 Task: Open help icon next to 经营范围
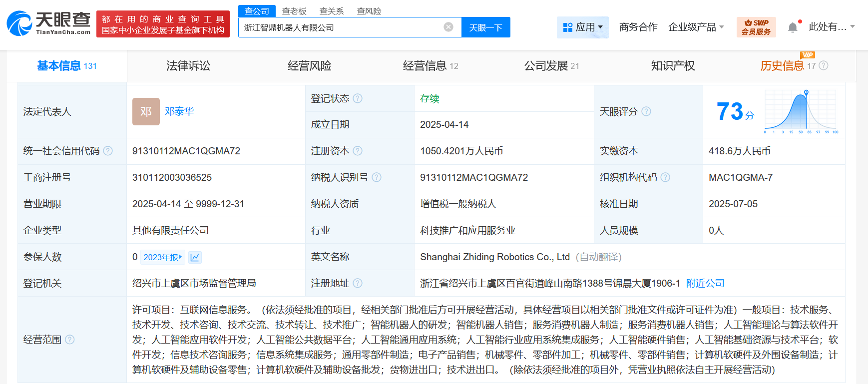[70, 340]
